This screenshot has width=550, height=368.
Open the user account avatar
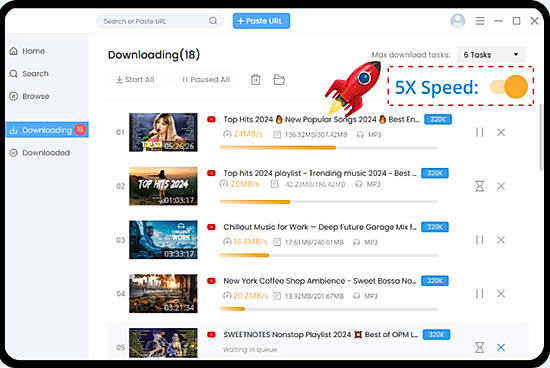[458, 21]
